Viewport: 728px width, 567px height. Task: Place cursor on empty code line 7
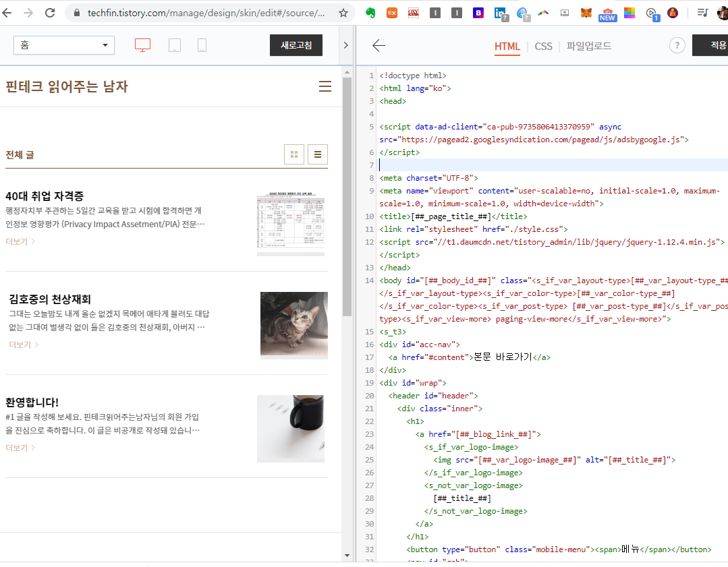click(x=553, y=165)
